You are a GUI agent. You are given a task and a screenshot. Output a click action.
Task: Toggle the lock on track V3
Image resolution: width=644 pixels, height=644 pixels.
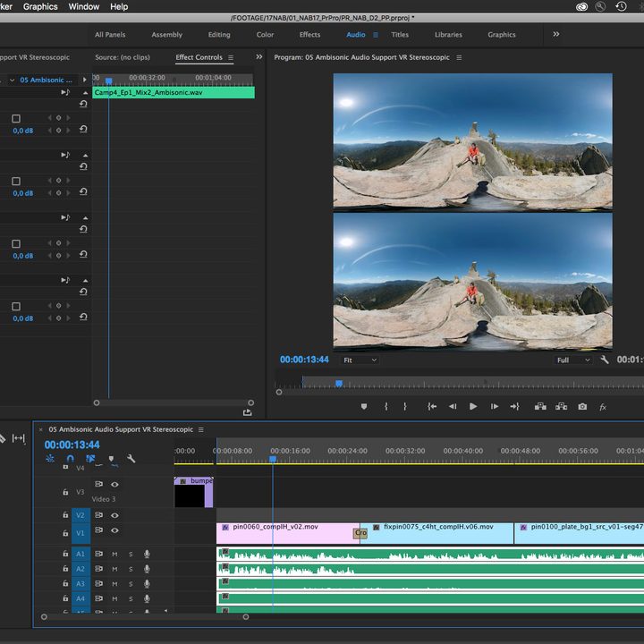(x=65, y=492)
